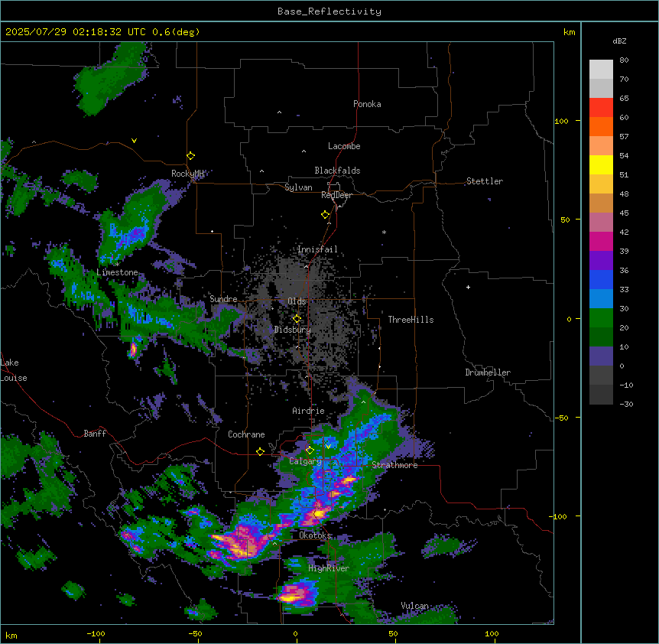Screen dimensions: 659x644
Task: Pick the bright yellow swatch in the legend
Action: click(601, 164)
